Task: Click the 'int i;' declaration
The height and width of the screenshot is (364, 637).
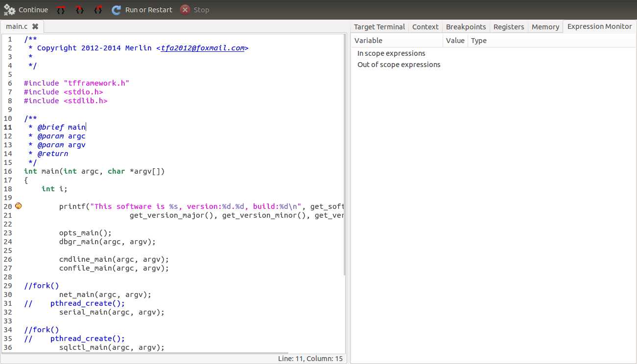Action: tap(55, 189)
